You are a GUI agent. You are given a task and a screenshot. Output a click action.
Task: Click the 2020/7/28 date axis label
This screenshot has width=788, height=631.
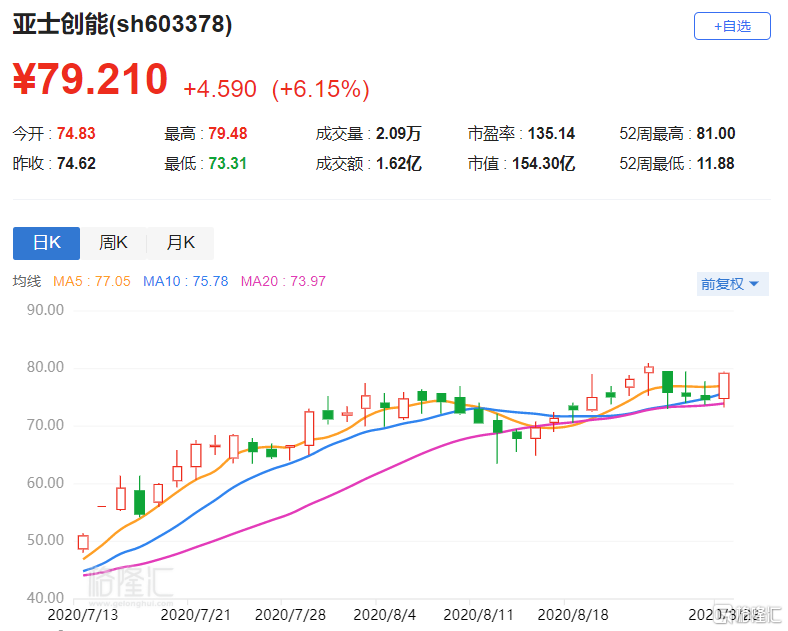click(290, 615)
